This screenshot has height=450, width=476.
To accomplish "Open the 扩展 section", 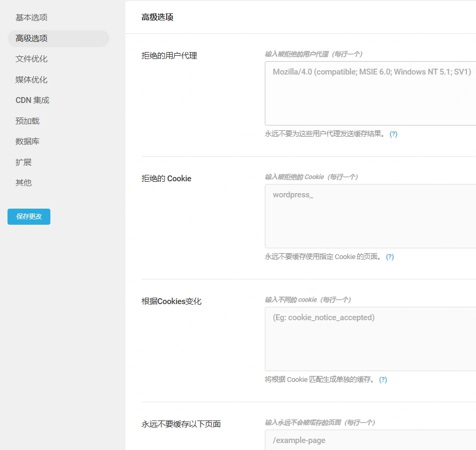I will point(24,162).
